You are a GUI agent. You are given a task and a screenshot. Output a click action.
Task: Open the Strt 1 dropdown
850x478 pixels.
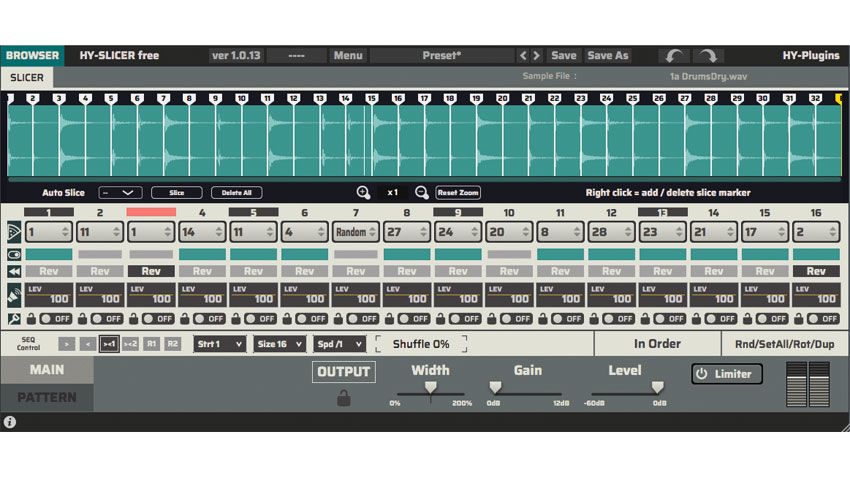(220, 344)
